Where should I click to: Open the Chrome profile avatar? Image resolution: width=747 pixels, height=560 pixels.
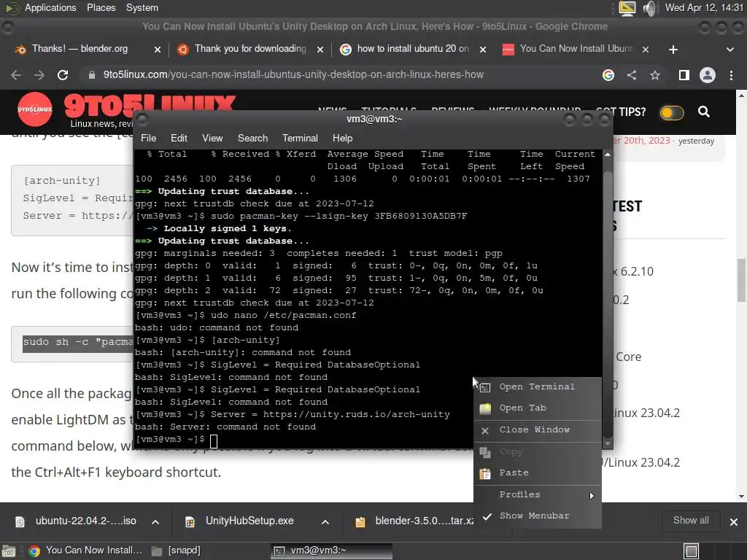(708, 75)
